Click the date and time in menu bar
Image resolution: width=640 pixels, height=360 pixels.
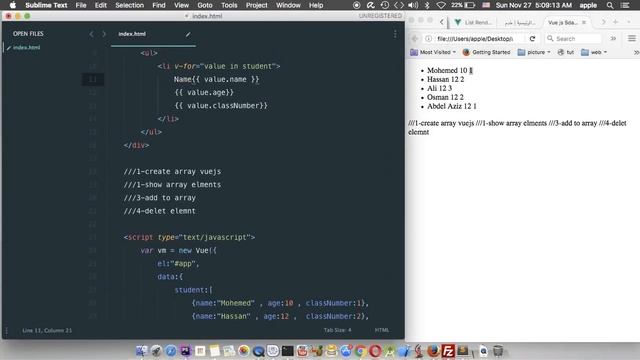[534, 5]
